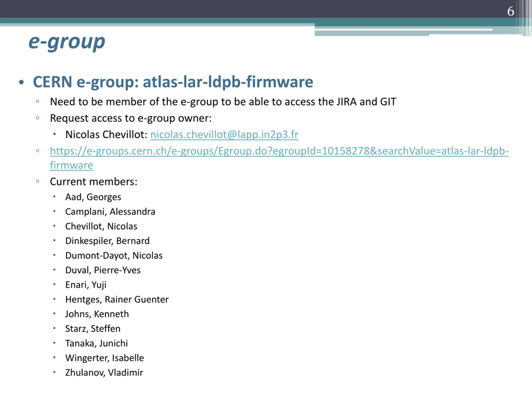This screenshot has height=399, width=532.
Task: Select member 'Starz, Steffen'
Action: point(93,329)
